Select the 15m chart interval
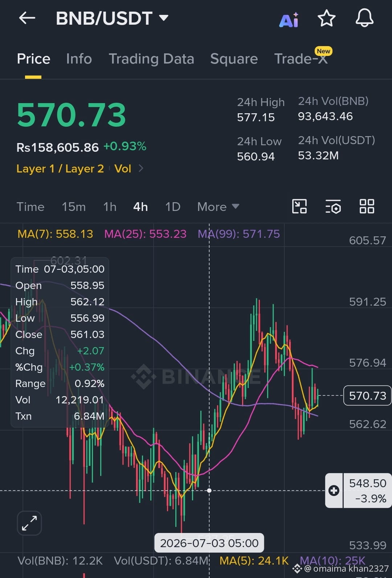 click(74, 207)
